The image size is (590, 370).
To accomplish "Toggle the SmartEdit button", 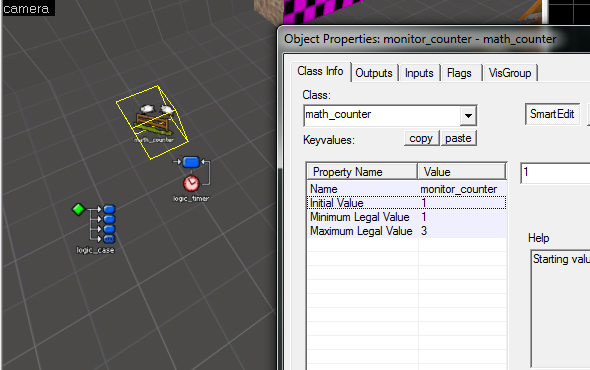I will pyautogui.click(x=552, y=114).
